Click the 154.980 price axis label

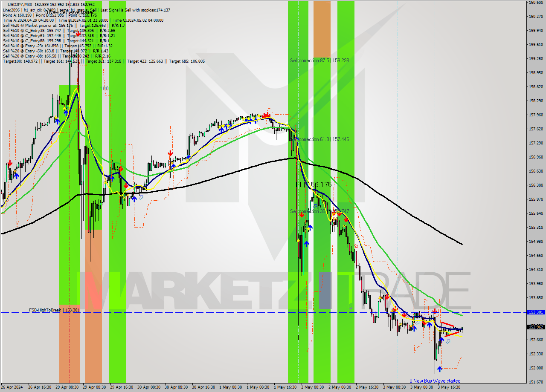pyautogui.click(x=536, y=242)
